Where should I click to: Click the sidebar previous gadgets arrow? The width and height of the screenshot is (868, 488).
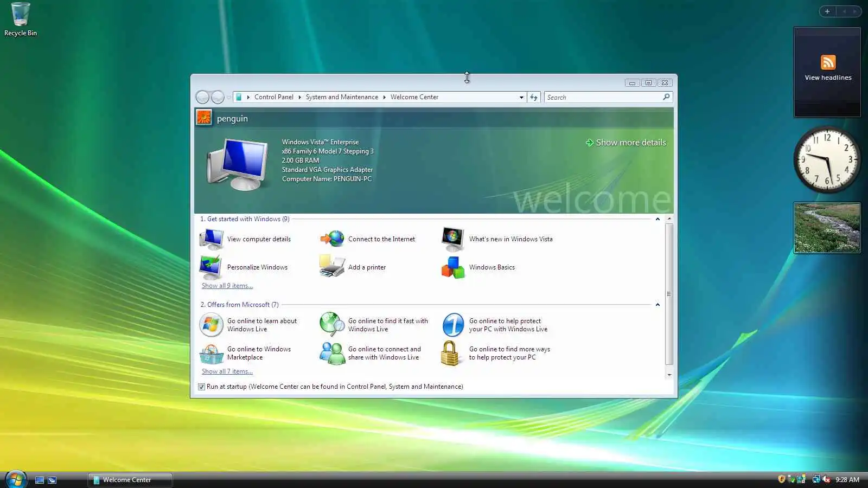(844, 11)
